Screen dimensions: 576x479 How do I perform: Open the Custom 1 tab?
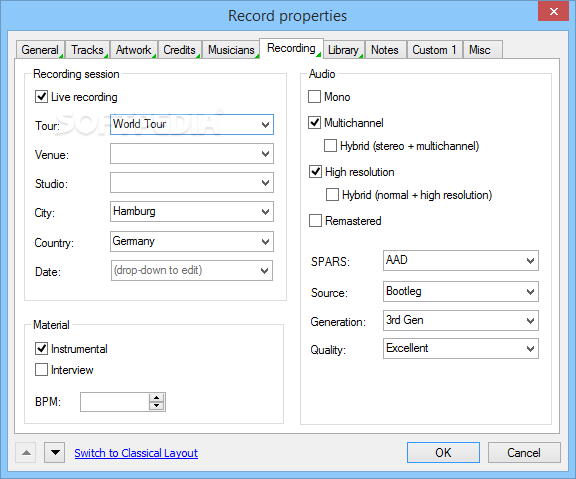435,50
